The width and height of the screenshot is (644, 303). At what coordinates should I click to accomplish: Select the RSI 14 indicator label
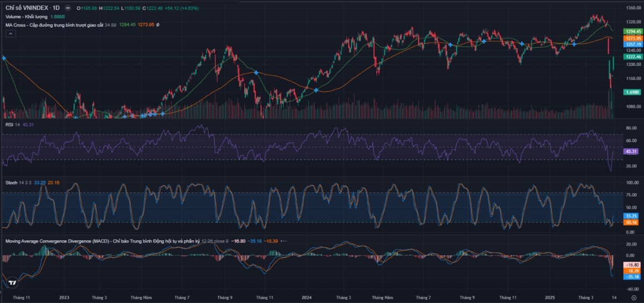pyautogui.click(x=12, y=124)
